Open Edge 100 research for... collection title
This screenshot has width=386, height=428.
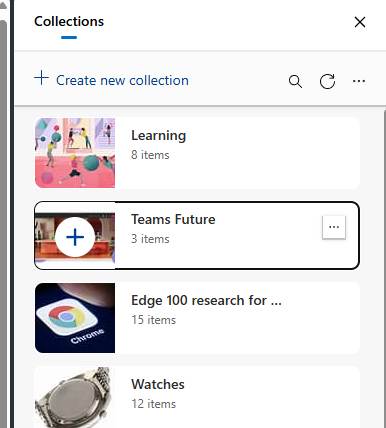(206, 300)
